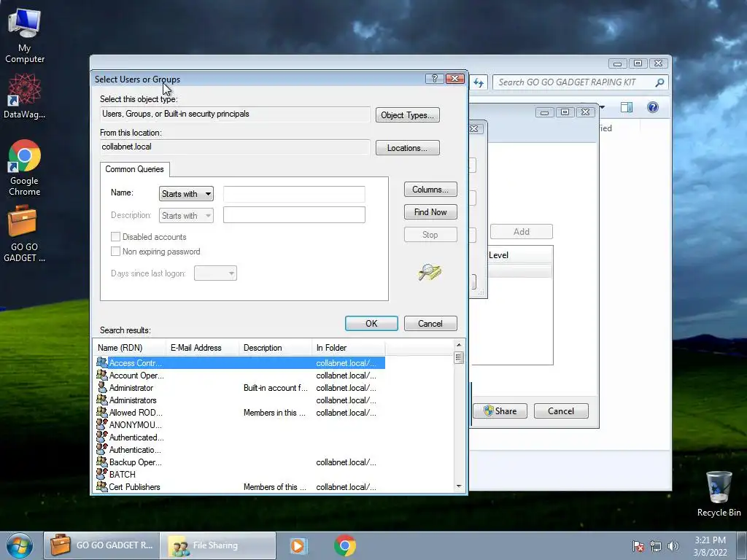Open the Columns button
Screen dimensions: 747x560
pos(430,190)
